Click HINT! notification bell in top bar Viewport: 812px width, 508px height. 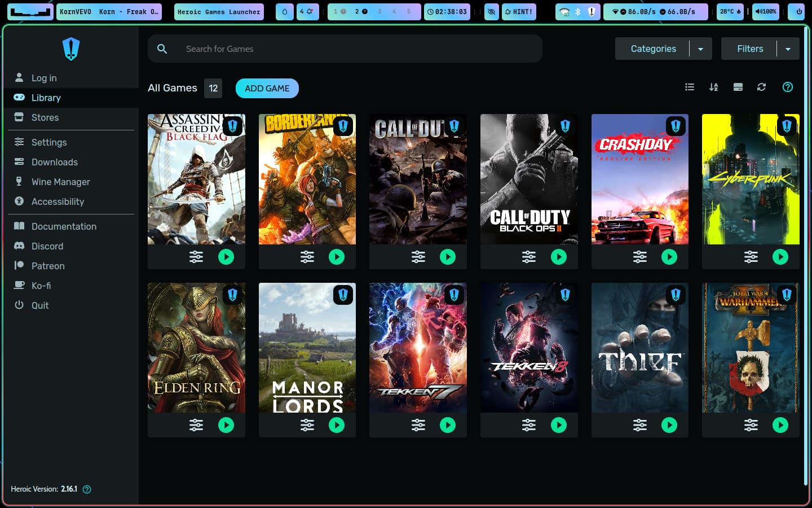coord(519,11)
